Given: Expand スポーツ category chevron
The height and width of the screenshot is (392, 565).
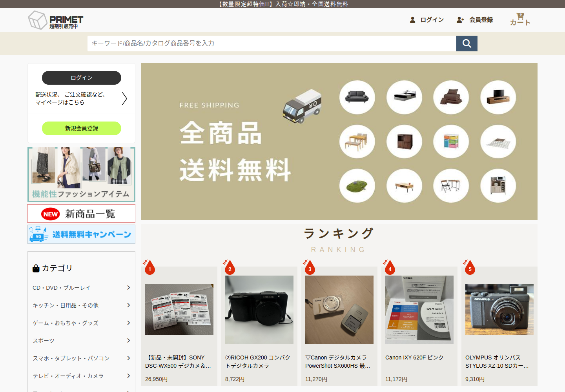Looking at the screenshot, I should point(128,341).
